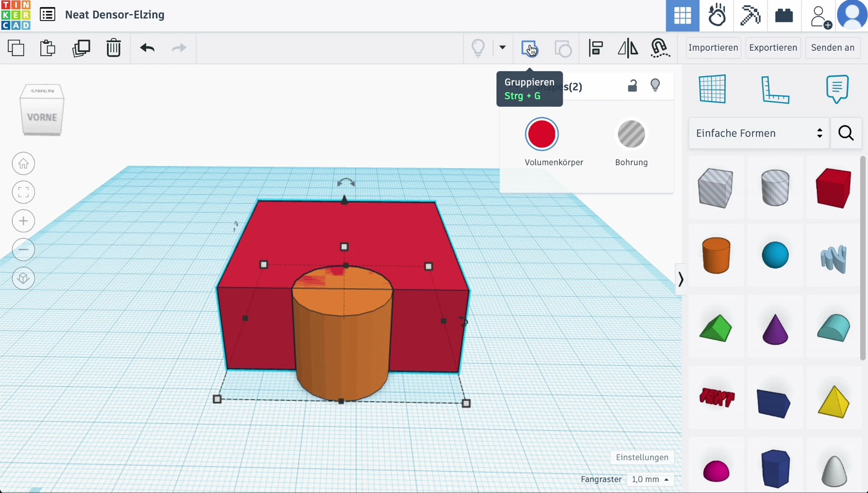The width and height of the screenshot is (868, 493).
Task: Open the Blocks pickaxe mode
Action: click(750, 16)
